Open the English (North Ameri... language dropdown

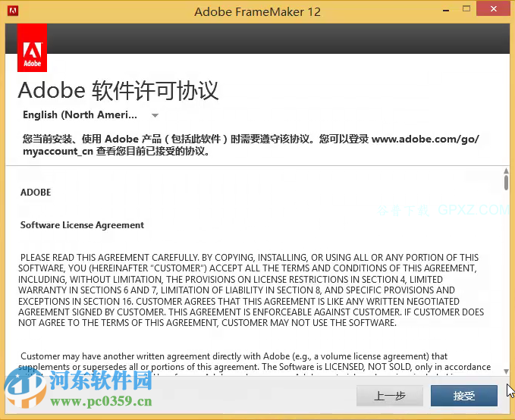91,115
